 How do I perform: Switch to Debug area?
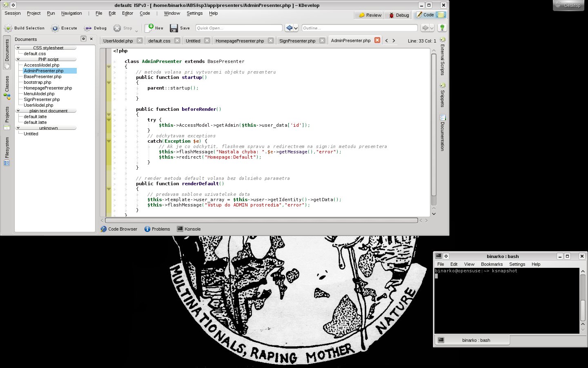tap(399, 15)
